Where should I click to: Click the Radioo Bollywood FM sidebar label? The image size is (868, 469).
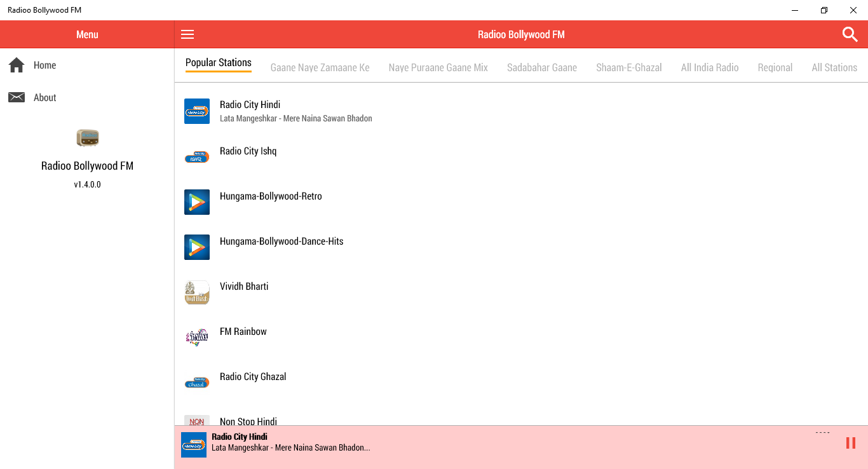[x=87, y=166]
